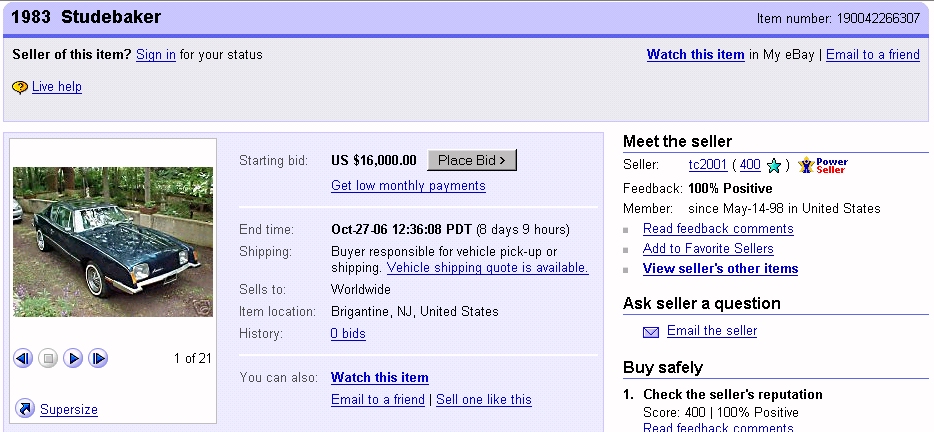
Task: Click Add to Favorite Sellers
Action: point(708,249)
